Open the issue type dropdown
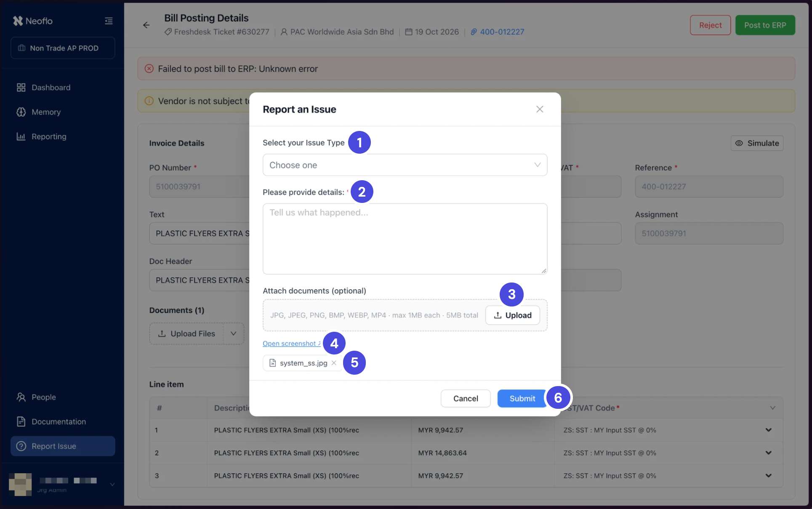This screenshot has height=509, width=812. point(405,165)
